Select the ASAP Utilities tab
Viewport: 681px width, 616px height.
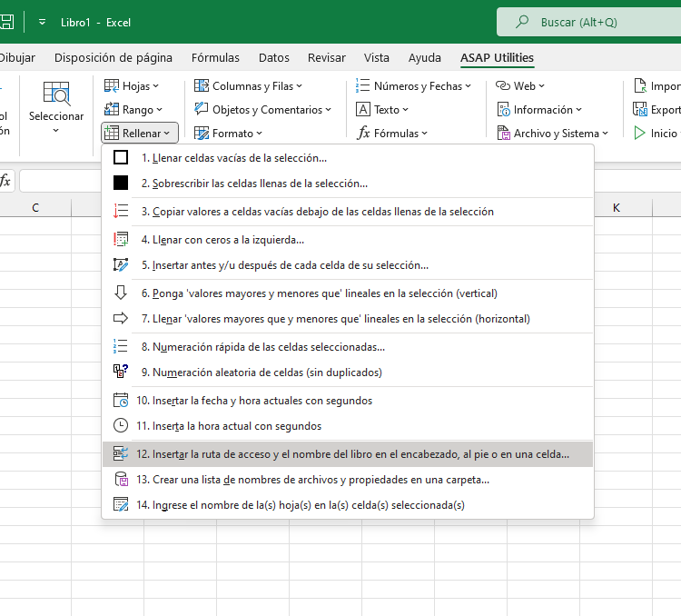click(x=497, y=57)
